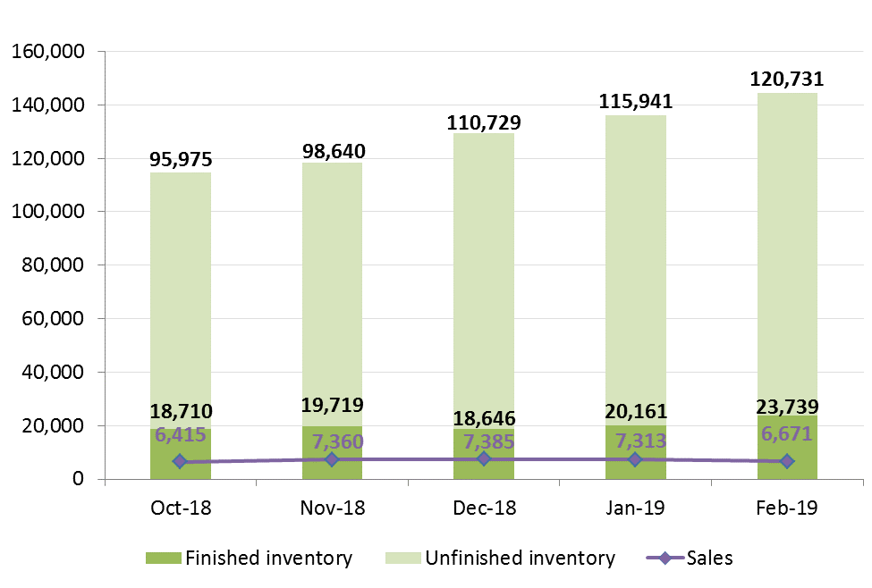Select the Dec-18 Sales diamond marker
Viewport: 872px width, 588px height.
[484, 458]
